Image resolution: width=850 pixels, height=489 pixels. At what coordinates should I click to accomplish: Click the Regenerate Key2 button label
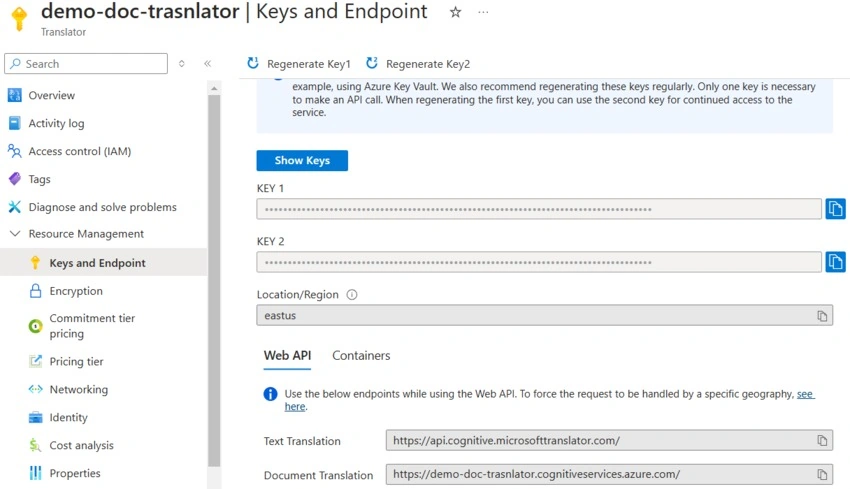click(428, 64)
